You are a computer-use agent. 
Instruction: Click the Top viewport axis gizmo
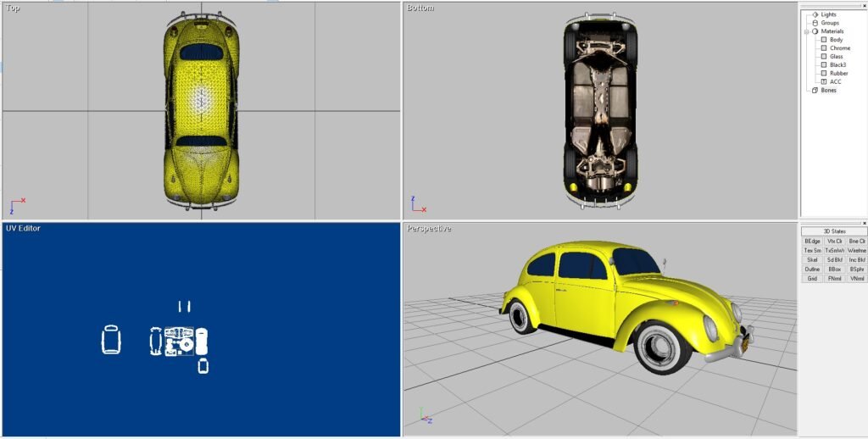[x=17, y=206]
